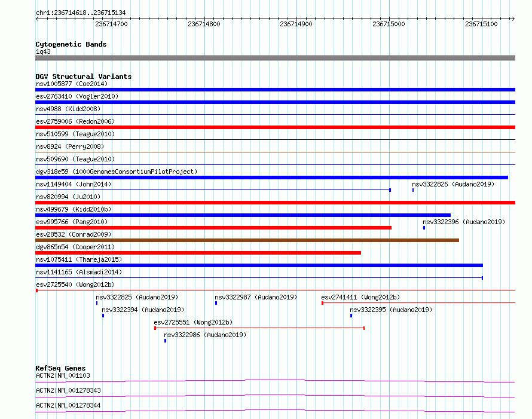Viewport: 532px width, 419px height.
Task: Click nsv3322825 (Audano2019) blue marker
Action: pyautogui.click(x=97, y=303)
